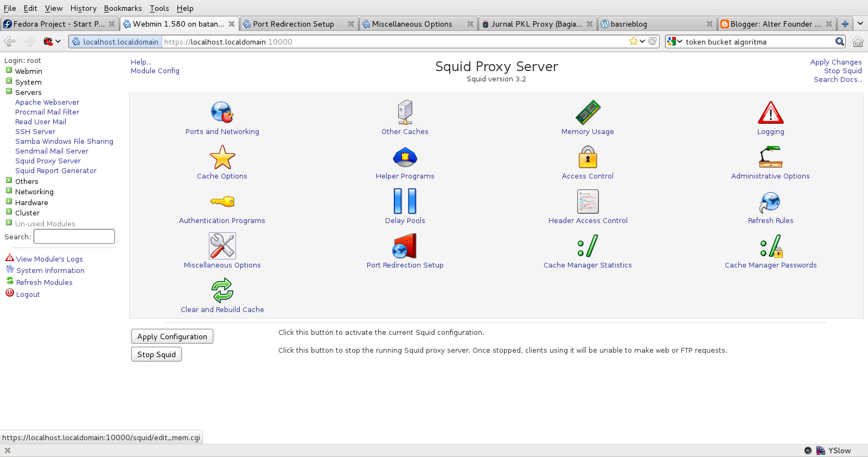Click the browser Back arrow
Viewport: 868px width, 457px height.
[10, 41]
